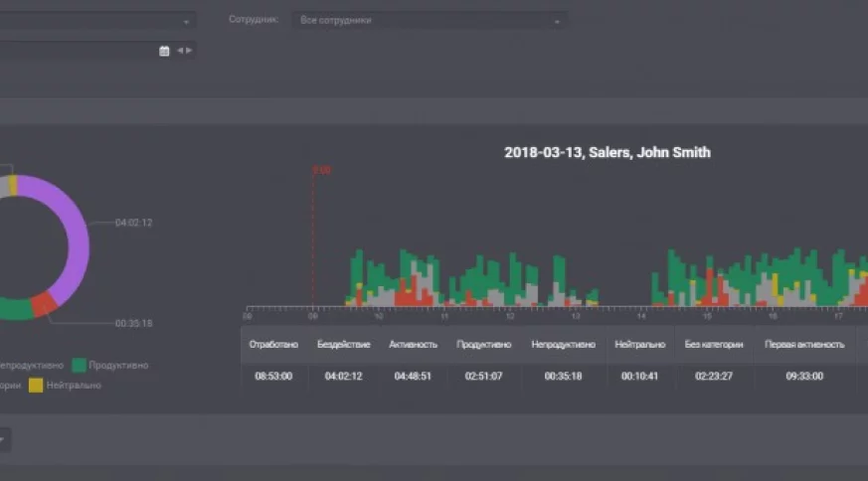Screen dimensions: 868x481
Task: Expand the bottom-left dropdown arrow
Action: click(x=3, y=439)
